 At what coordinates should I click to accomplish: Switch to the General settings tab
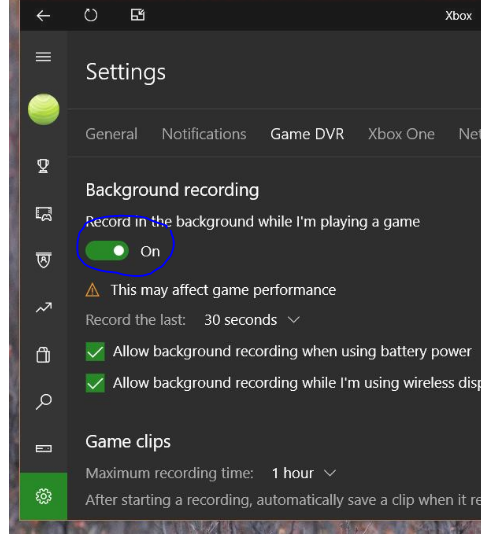click(111, 134)
